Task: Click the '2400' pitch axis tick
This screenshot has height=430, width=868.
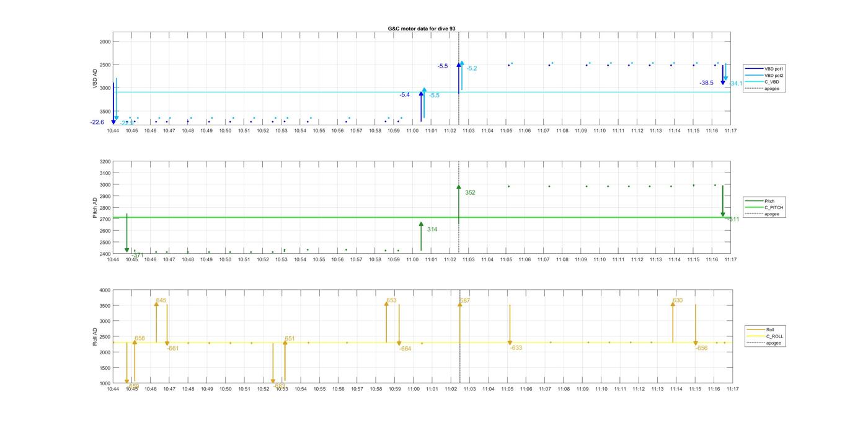Action: [105, 254]
